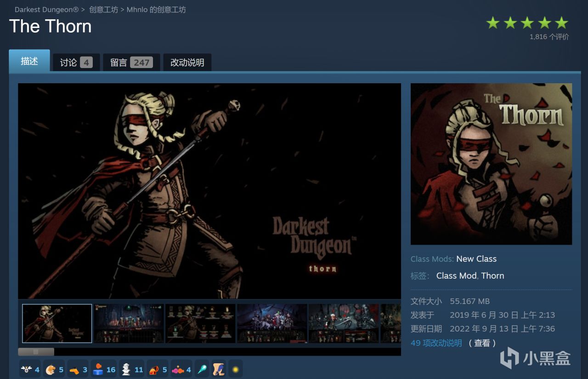Click the file size value 55.167 MB
The width and height of the screenshot is (588, 379).
[470, 301]
